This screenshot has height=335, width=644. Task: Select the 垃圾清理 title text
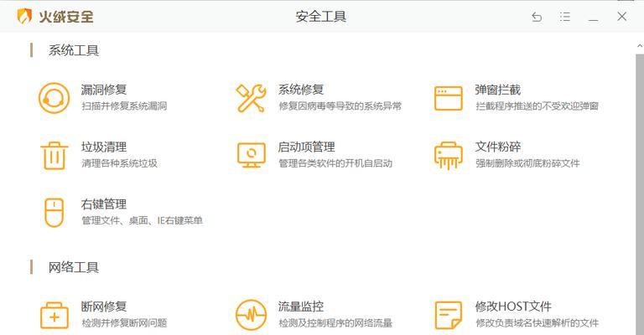click(103, 147)
